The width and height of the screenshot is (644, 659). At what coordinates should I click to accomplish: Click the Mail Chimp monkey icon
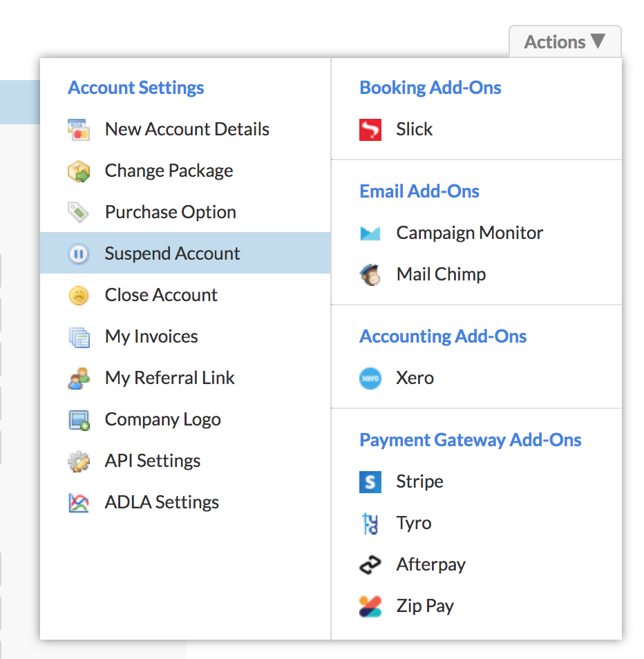pos(370,275)
